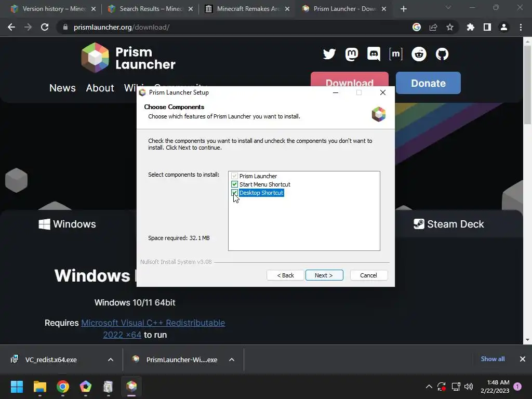This screenshot has height=399, width=532.
Task: Click the Chrome forward arrow
Action: (28, 27)
